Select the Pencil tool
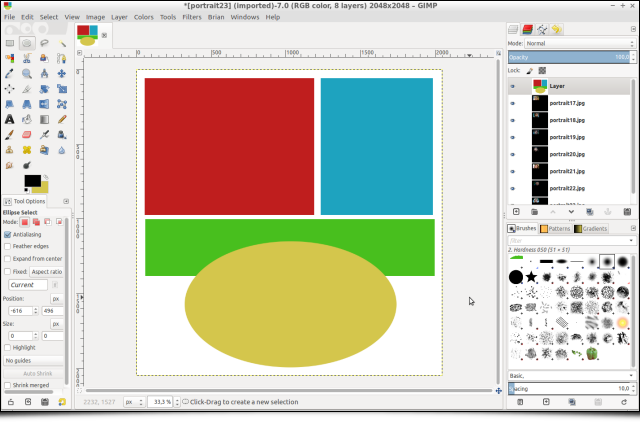 (62, 120)
